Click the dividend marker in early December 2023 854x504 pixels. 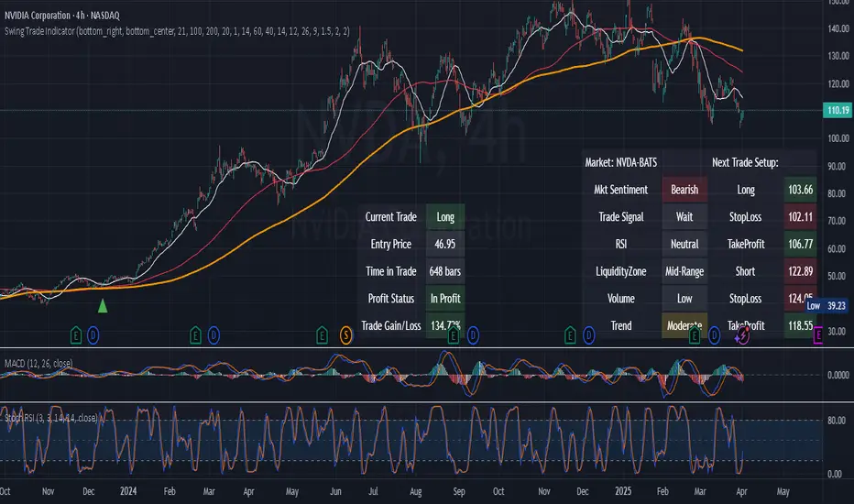[x=93, y=335]
